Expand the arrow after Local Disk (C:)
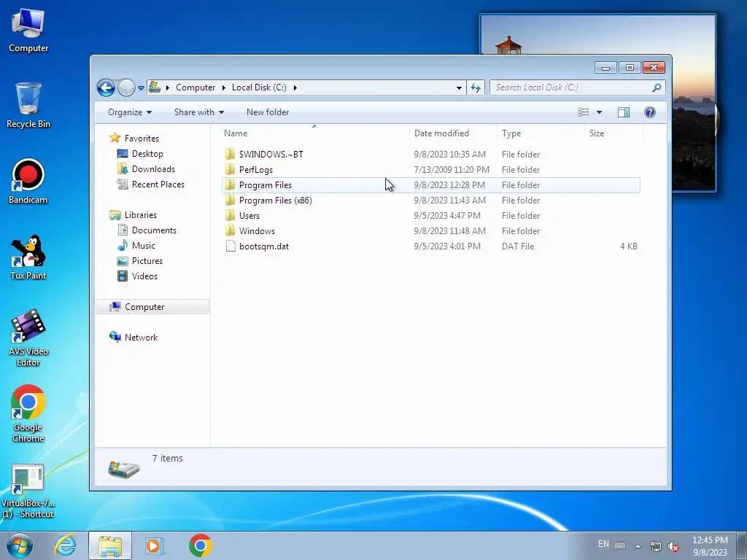Viewport: 747px width, 560px height. pos(295,87)
